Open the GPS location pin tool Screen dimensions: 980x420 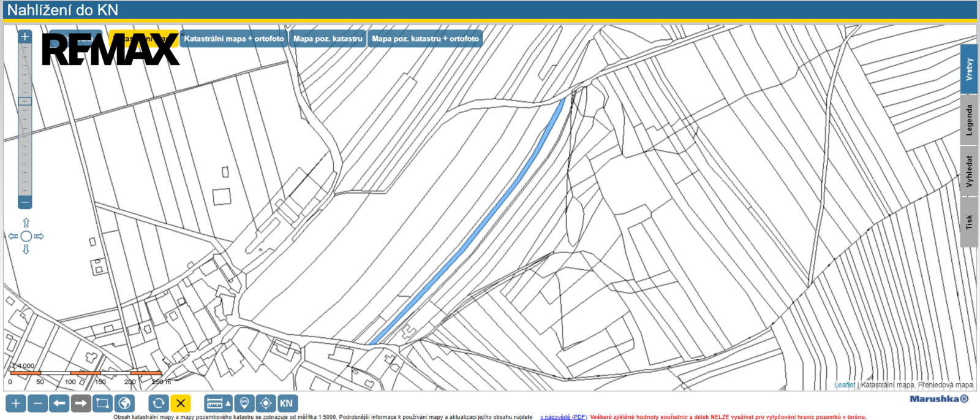click(244, 403)
